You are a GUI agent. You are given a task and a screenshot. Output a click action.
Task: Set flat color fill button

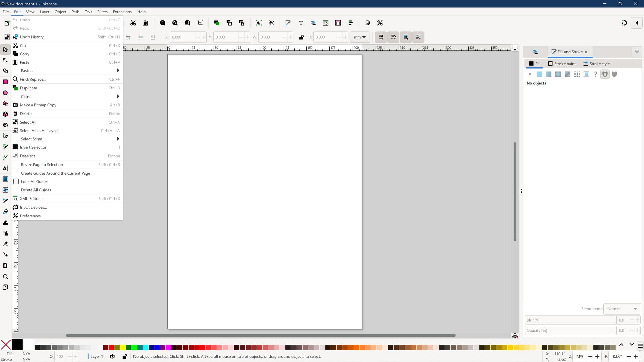(539, 74)
